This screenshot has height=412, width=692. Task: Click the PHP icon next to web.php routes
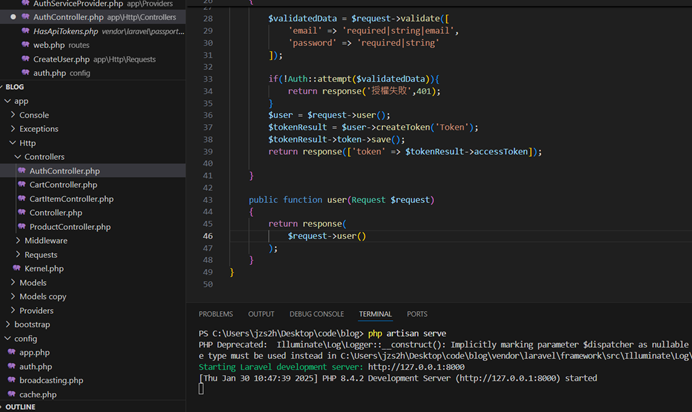coord(25,45)
